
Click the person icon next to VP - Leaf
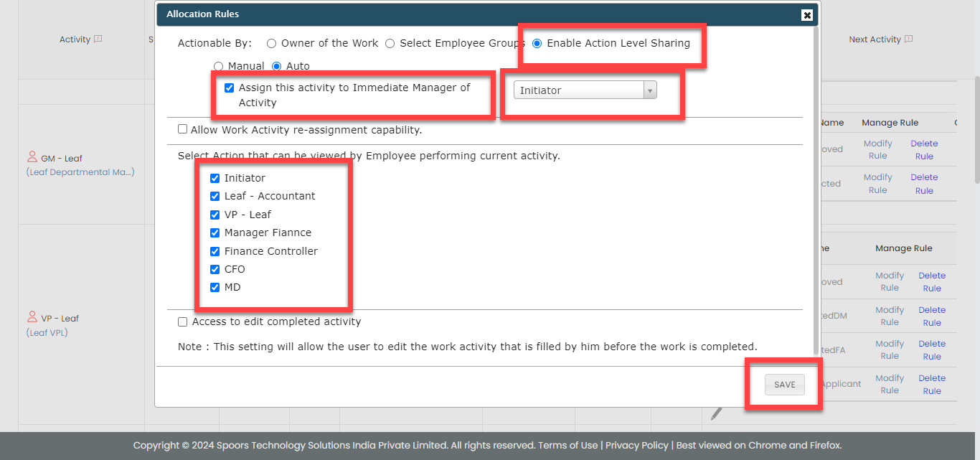pyautogui.click(x=32, y=317)
